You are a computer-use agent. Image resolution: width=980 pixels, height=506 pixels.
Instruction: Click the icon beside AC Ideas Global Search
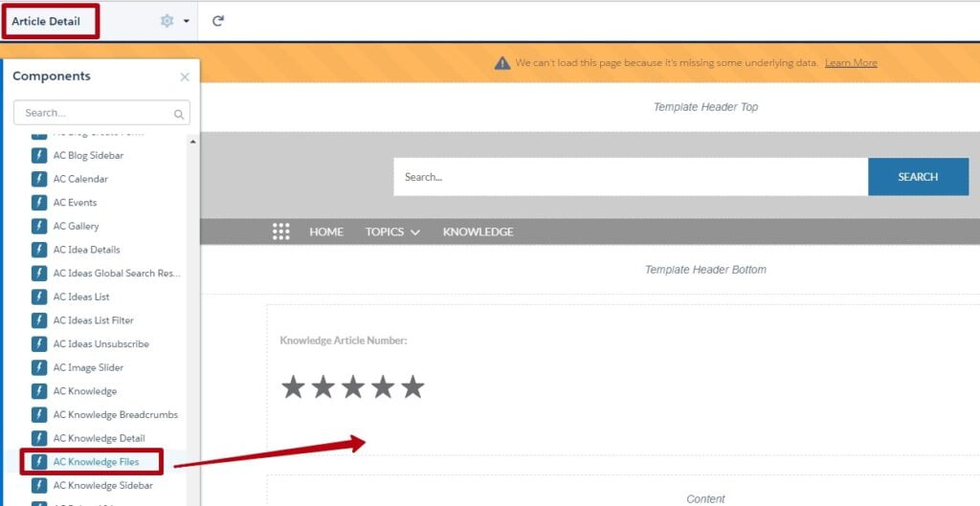click(x=39, y=274)
